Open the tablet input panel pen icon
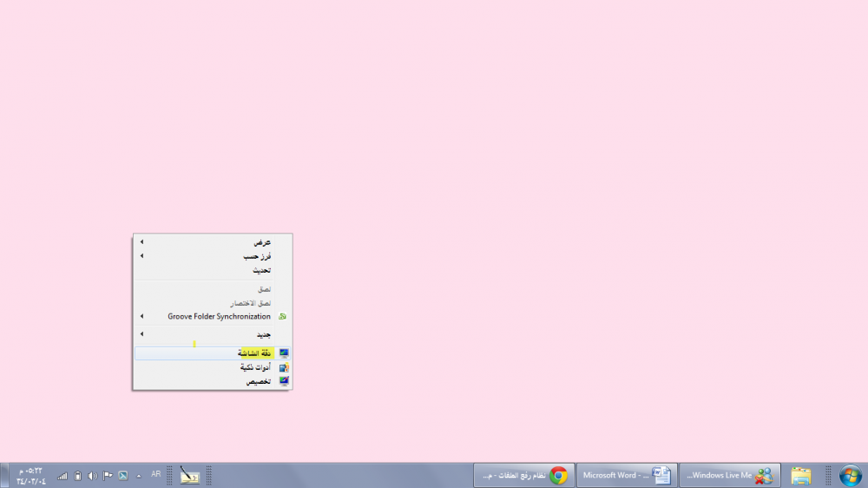 tap(189, 475)
